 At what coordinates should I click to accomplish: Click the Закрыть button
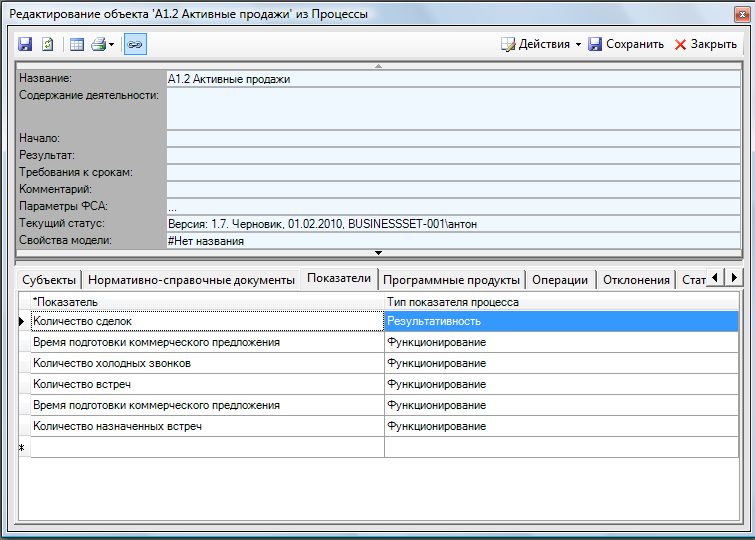click(x=705, y=44)
